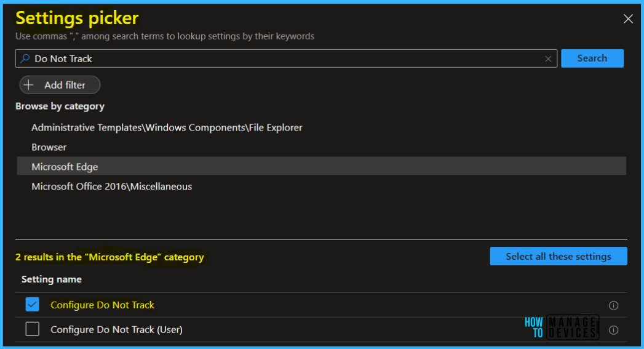Image resolution: width=644 pixels, height=349 pixels.
Task: Open info icon for Configure Do Not Track (User)
Action: (x=613, y=330)
